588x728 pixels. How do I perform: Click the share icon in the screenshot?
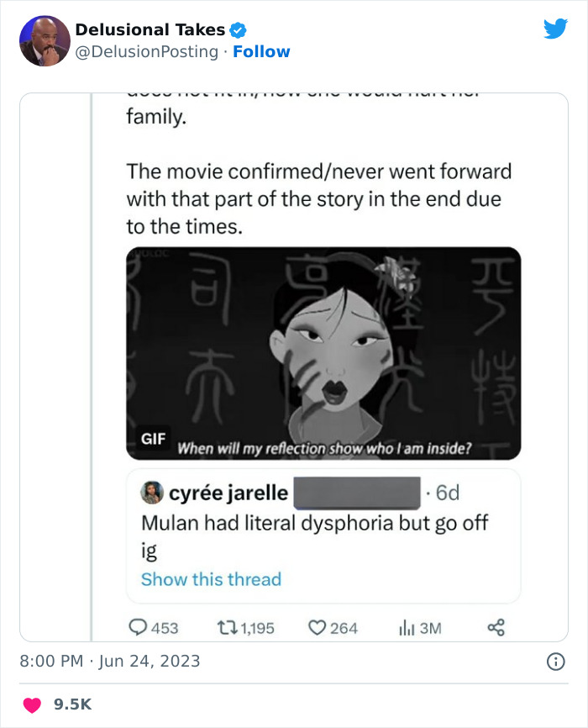click(x=496, y=627)
